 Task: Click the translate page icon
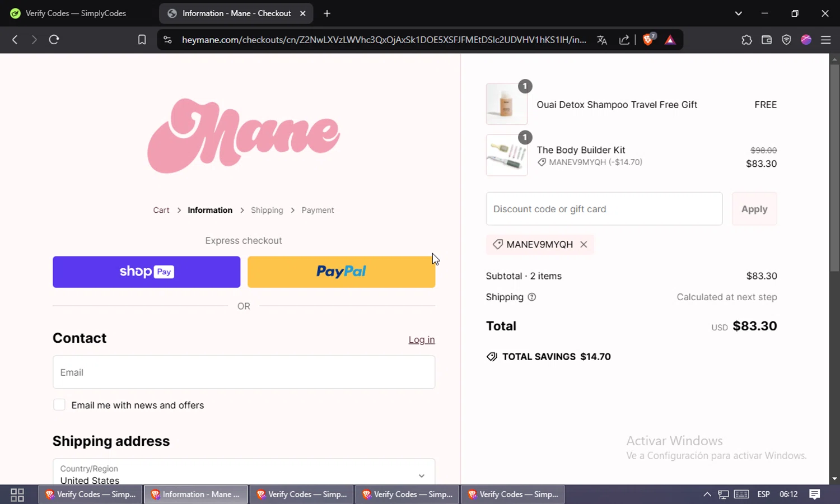(602, 40)
